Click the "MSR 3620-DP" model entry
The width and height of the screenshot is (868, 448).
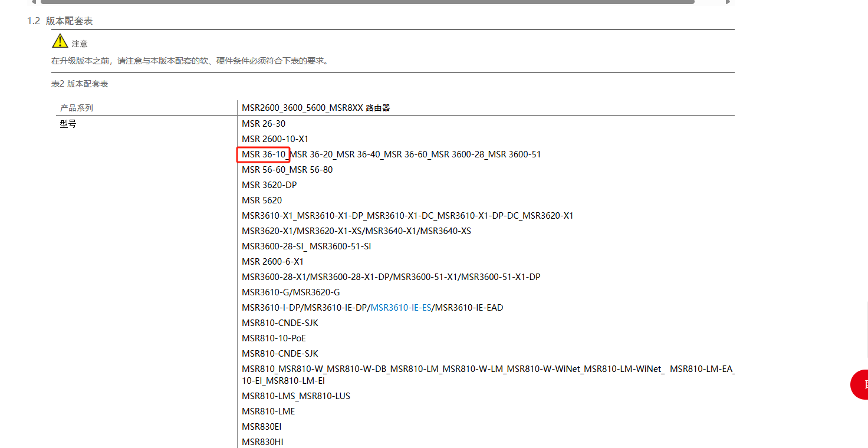pos(269,185)
